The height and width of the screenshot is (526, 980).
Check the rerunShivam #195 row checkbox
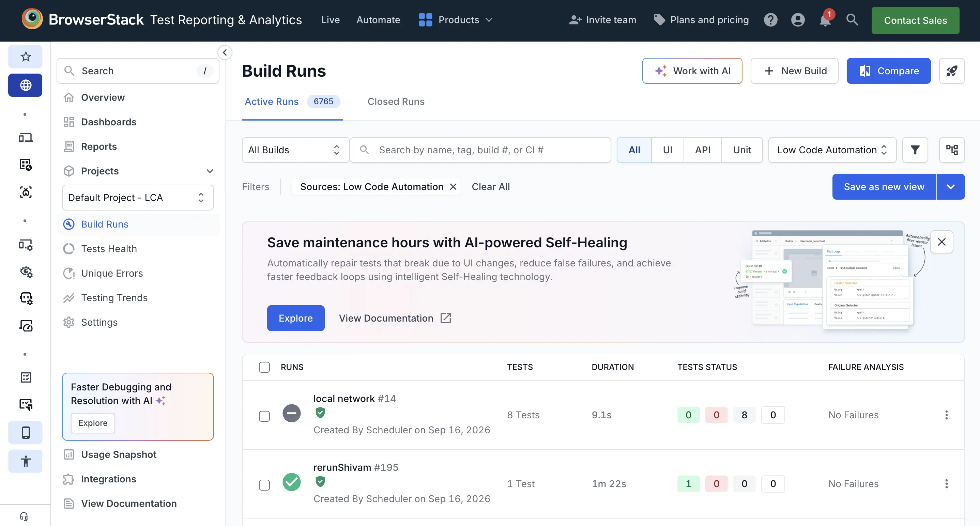click(x=264, y=485)
